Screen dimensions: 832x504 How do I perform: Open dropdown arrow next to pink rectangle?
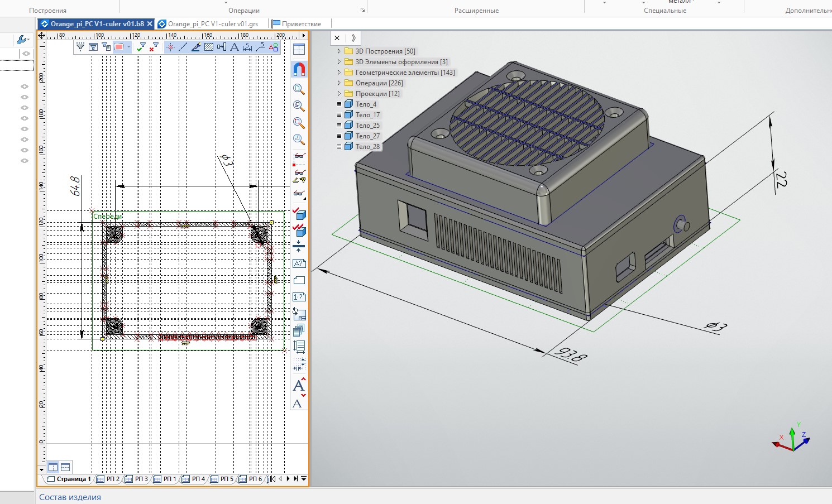(x=128, y=47)
